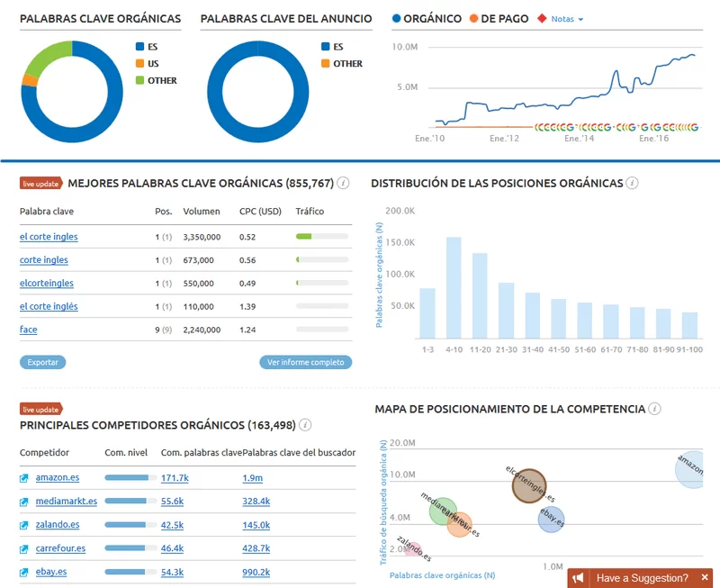Viewport: 720px width, 588px height.
Task: Click 42.5k common keywords link
Action: (x=172, y=525)
